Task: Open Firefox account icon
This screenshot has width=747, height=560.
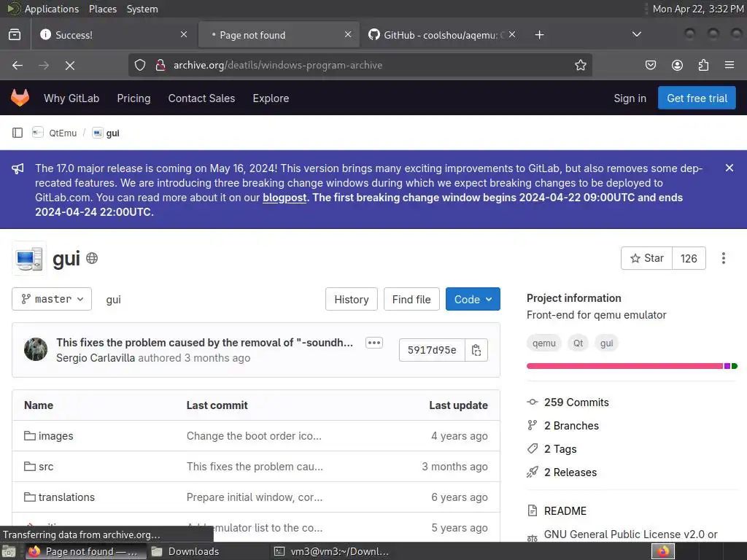Action: coord(677,65)
